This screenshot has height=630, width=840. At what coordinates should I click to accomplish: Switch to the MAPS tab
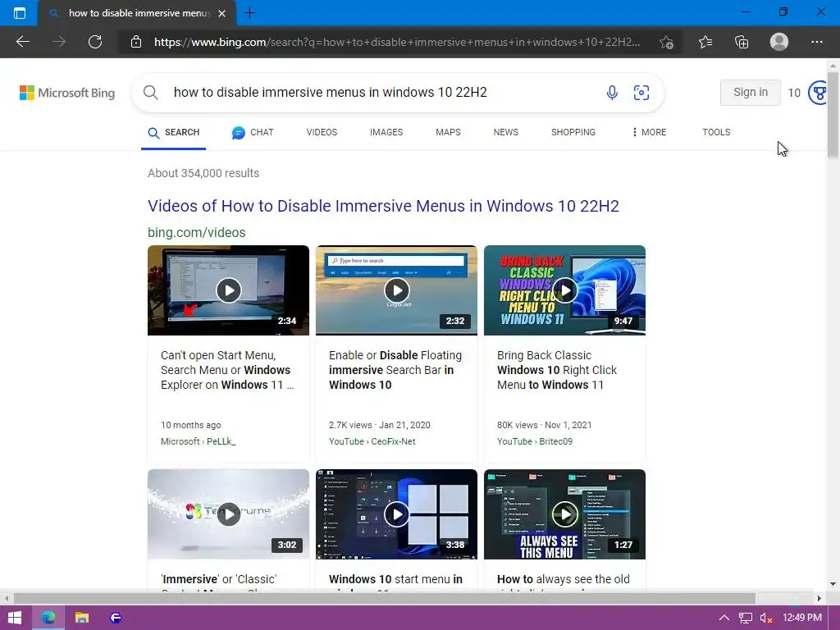click(x=448, y=132)
